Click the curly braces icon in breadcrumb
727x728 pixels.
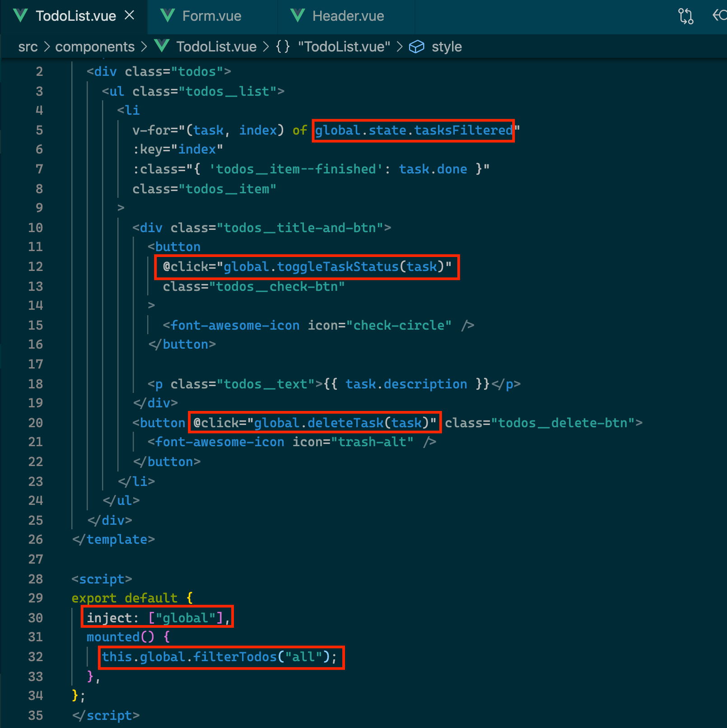click(283, 47)
